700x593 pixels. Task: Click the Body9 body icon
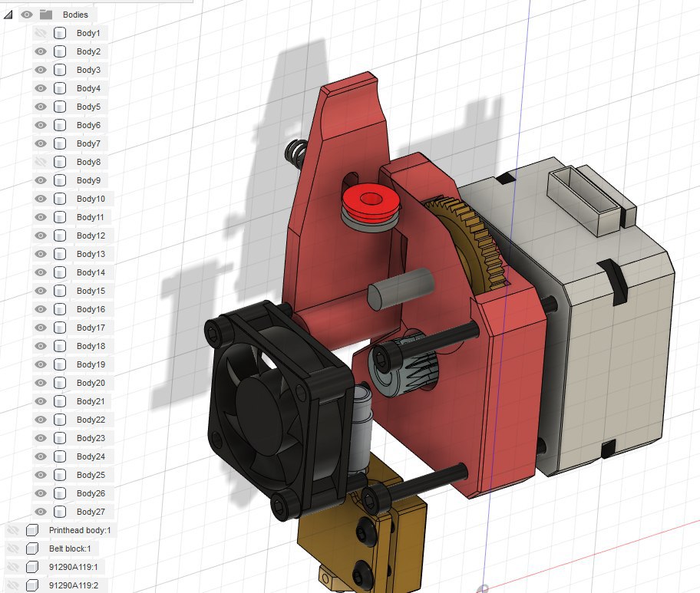click(x=60, y=180)
